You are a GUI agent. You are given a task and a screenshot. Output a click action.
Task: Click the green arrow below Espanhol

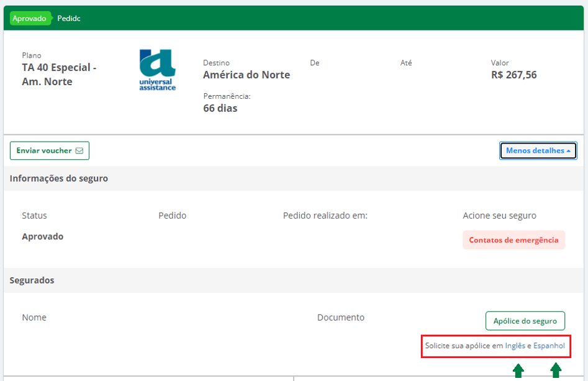point(556,371)
